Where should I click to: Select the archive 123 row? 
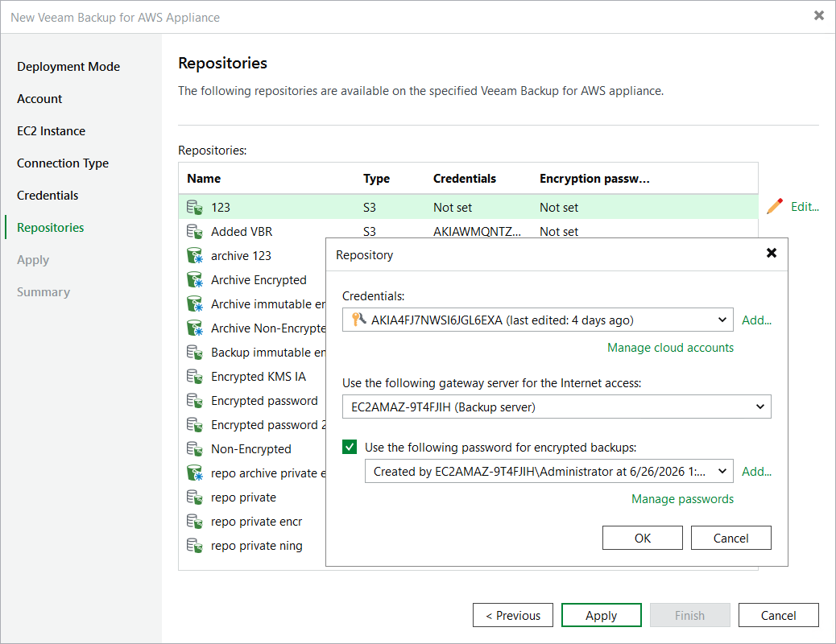252,255
